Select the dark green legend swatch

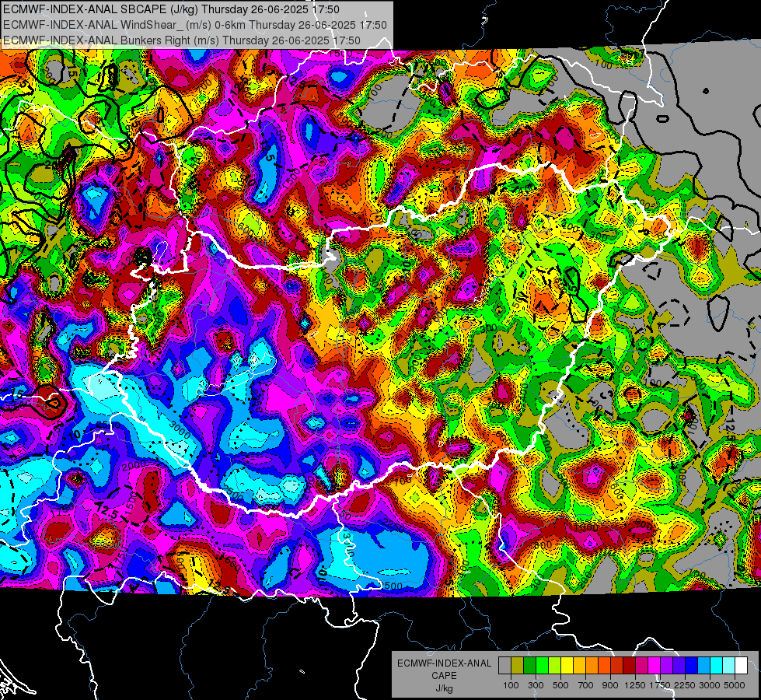[x=529, y=666]
